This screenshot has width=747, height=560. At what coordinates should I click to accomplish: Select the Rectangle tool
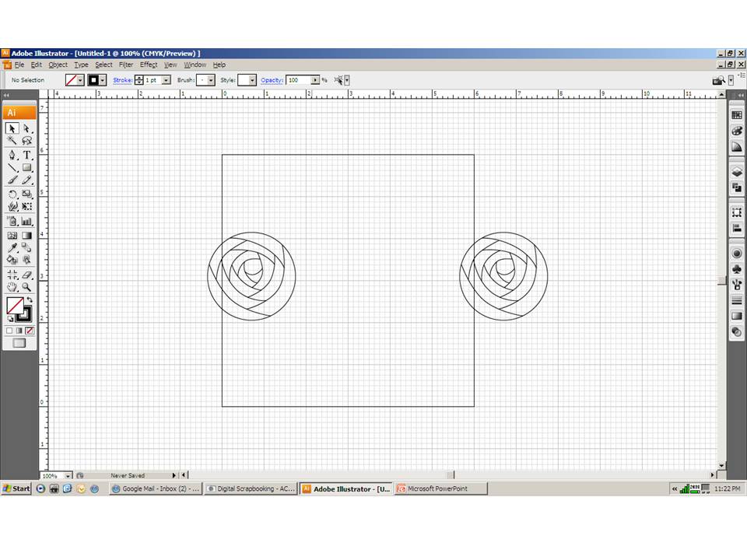[26, 167]
